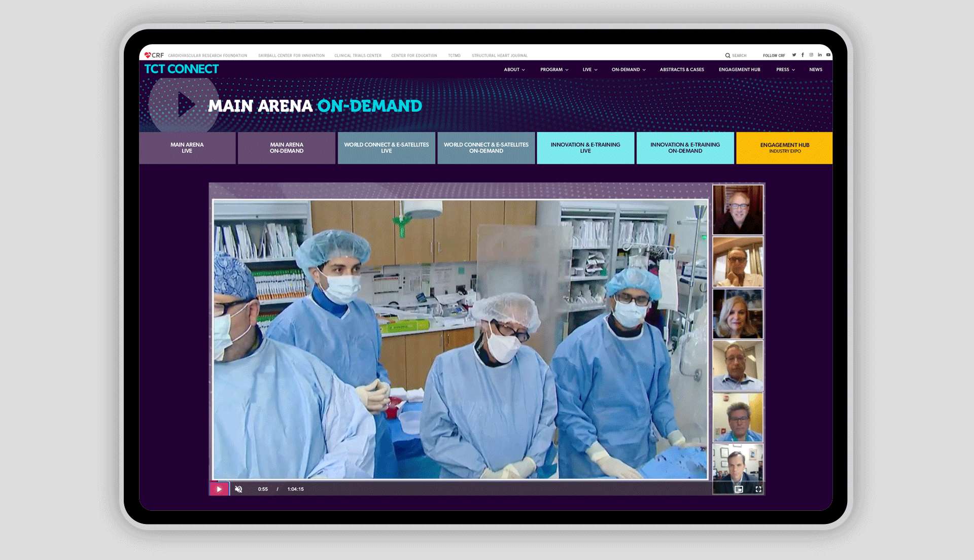Click the Search magnifier icon
The height and width of the screenshot is (560, 974).
727,55
